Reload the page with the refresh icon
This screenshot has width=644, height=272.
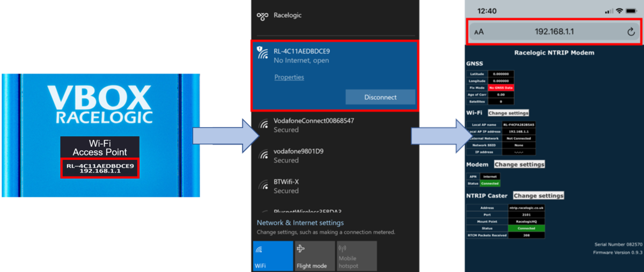coord(631,32)
